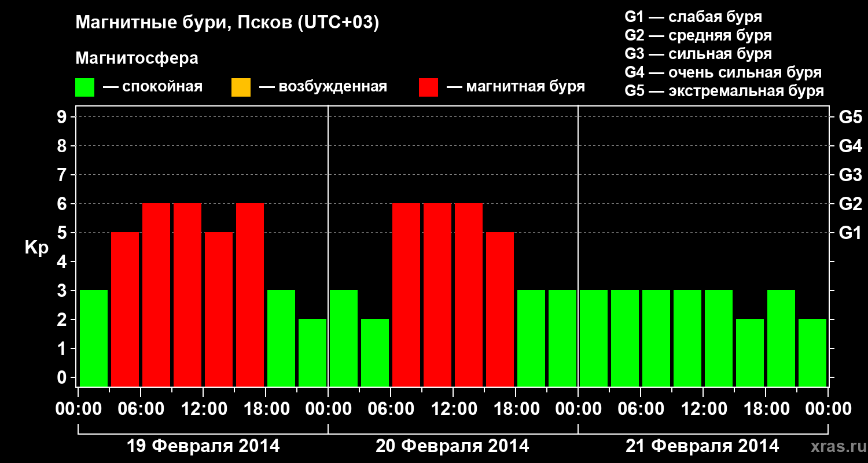The height and width of the screenshot is (463, 868).
Task: Click the 19 Февраля 00:00–03:00 green bar
Action: tap(94, 338)
